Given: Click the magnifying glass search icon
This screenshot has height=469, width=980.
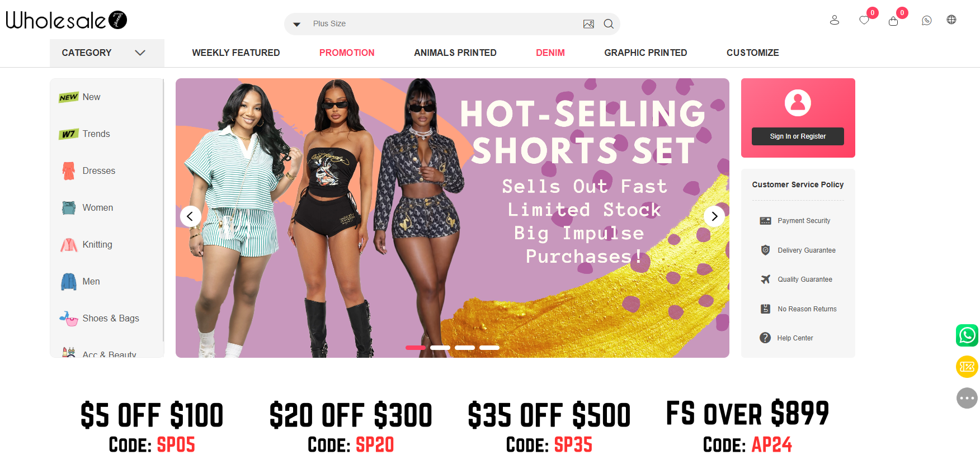Looking at the screenshot, I should (x=609, y=24).
